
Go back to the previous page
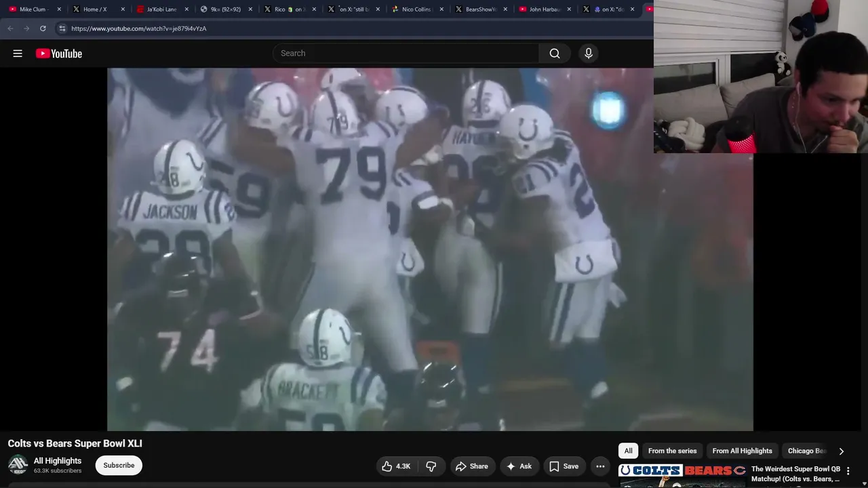(10, 28)
